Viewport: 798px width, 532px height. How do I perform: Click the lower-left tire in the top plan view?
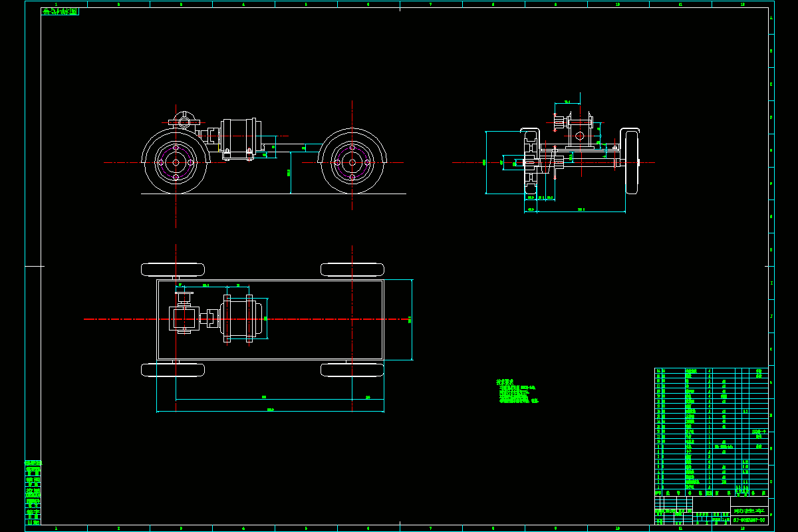pos(173,370)
